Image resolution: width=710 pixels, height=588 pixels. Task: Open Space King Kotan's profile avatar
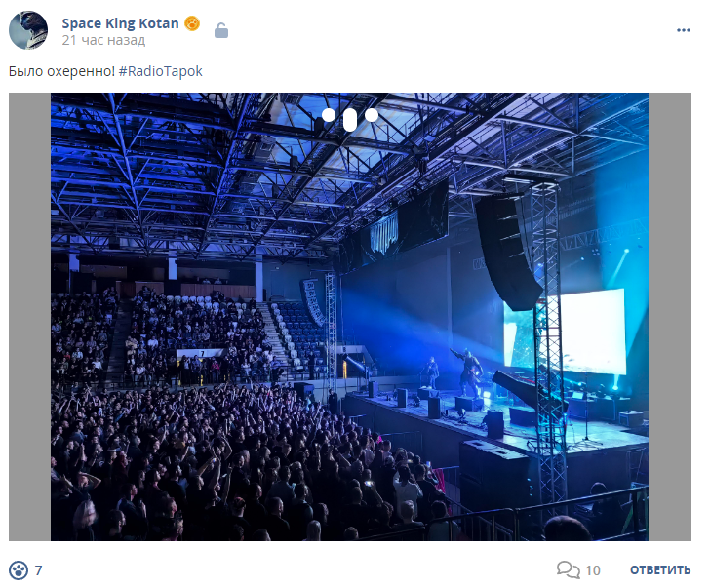[28, 30]
